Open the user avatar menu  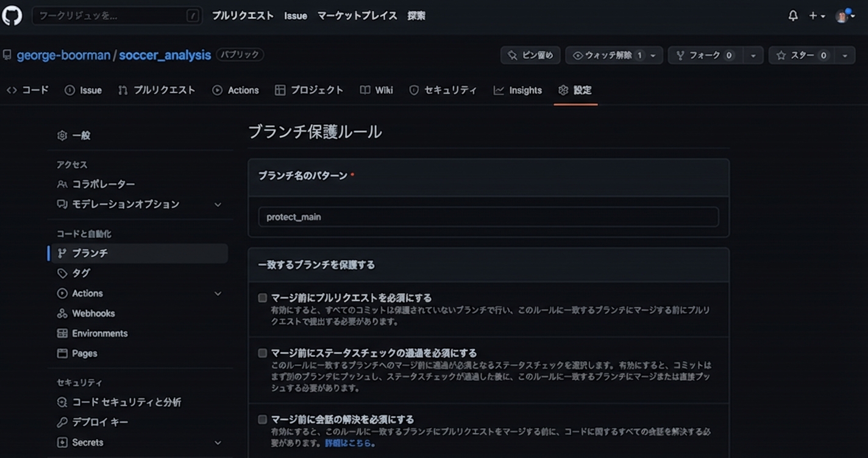tap(845, 16)
